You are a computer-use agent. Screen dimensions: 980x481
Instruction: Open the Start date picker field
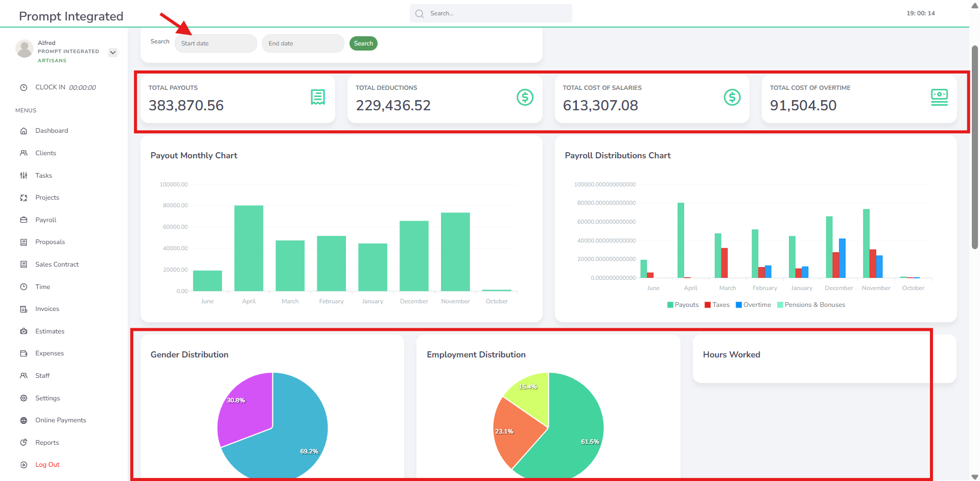216,43
